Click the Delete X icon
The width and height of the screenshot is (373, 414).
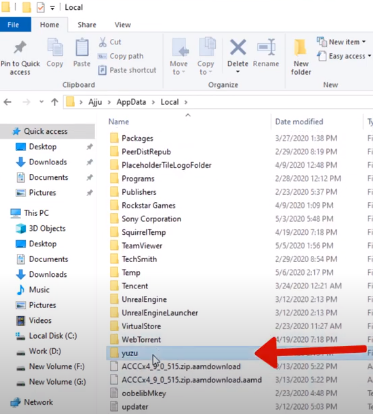[238, 47]
